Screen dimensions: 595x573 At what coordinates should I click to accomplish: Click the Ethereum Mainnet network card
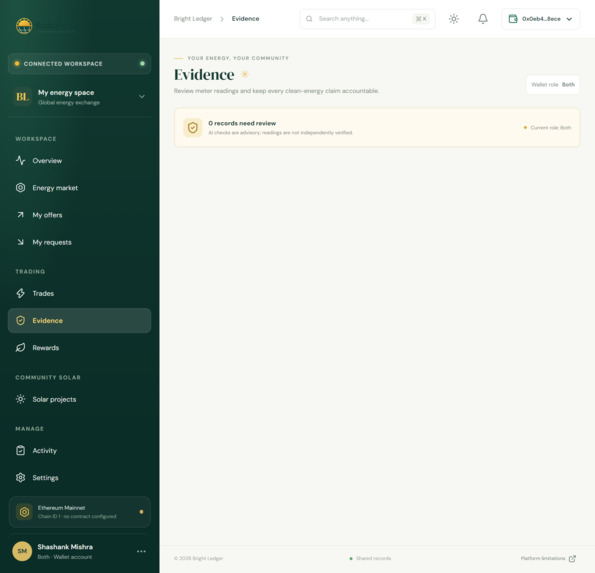pos(79,512)
